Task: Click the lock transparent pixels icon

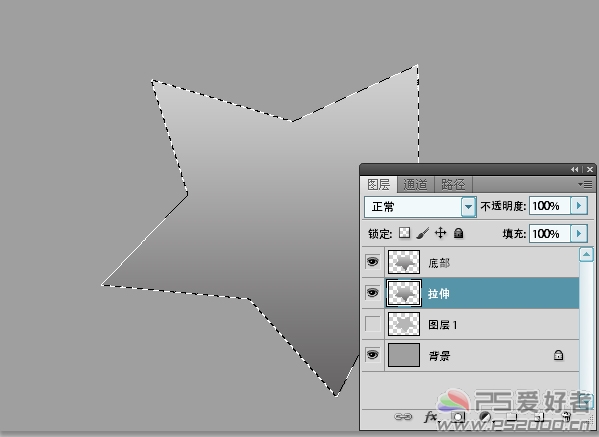Action: [x=404, y=233]
